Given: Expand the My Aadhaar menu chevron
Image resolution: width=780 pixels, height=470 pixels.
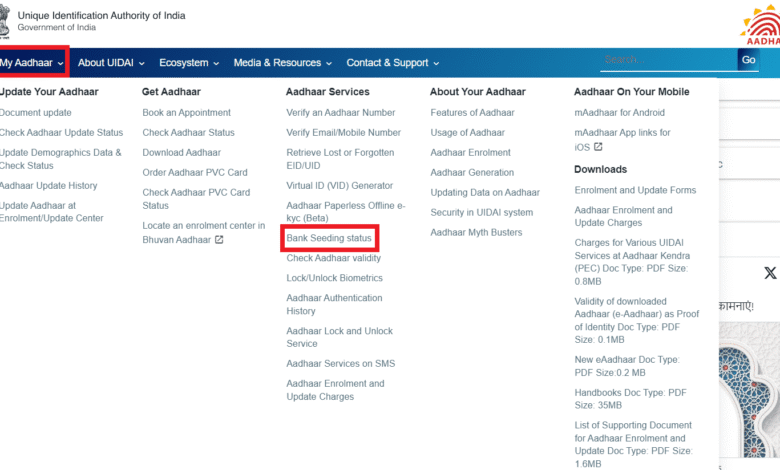Looking at the screenshot, I should tap(60, 64).
